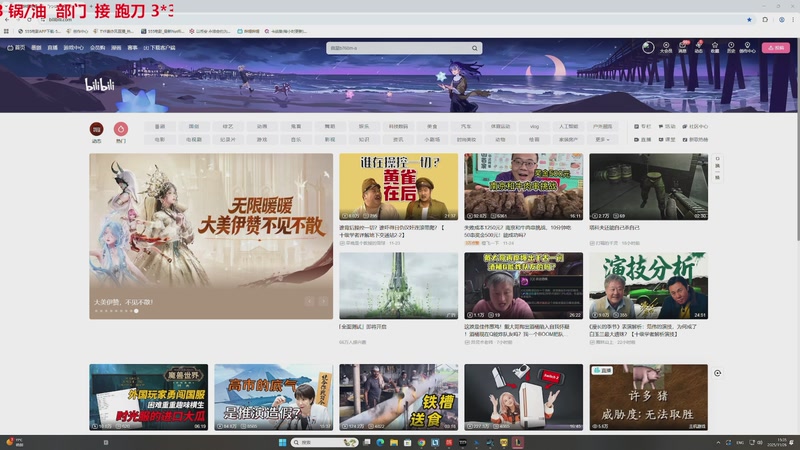The image size is (800, 450).
Task: Click the 换一换 refresh recommendations button
Action: [x=717, y=168]
